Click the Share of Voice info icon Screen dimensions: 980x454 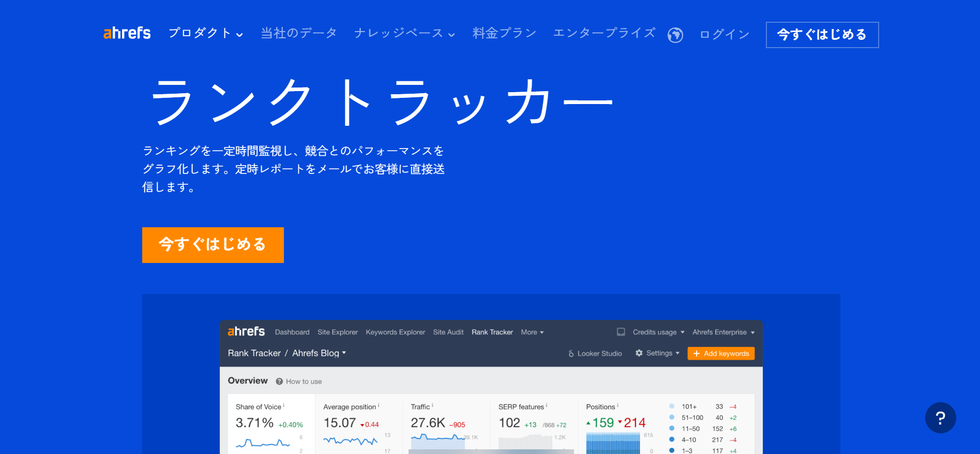point(284,405)
